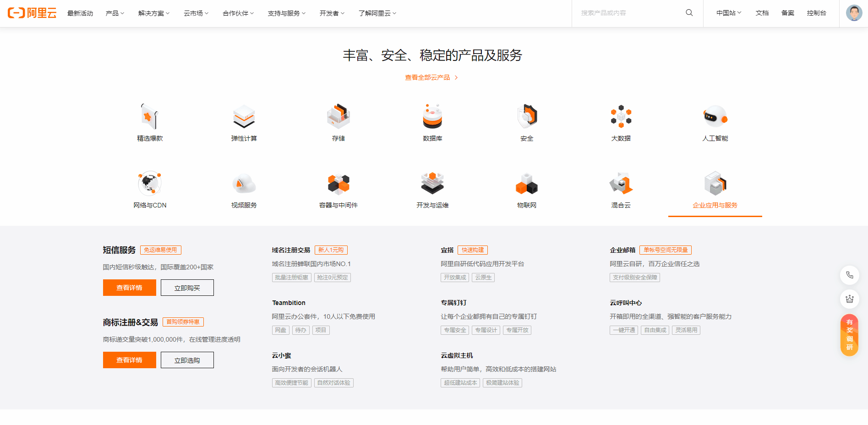This screenshot has height=425, width=868.
Task: Switch to the 企业应用与服务 tab
Action: 715,205
